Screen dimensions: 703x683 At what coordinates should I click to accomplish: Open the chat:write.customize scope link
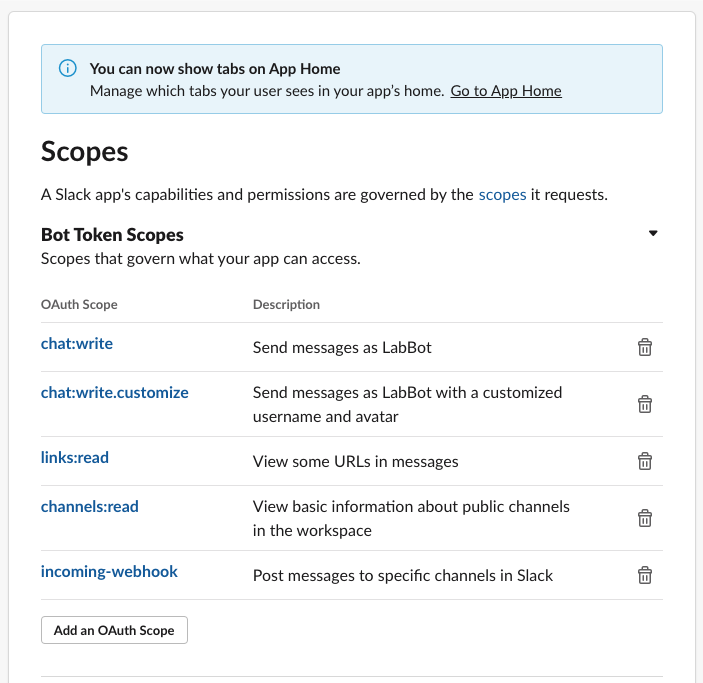(x=114, y=393)
